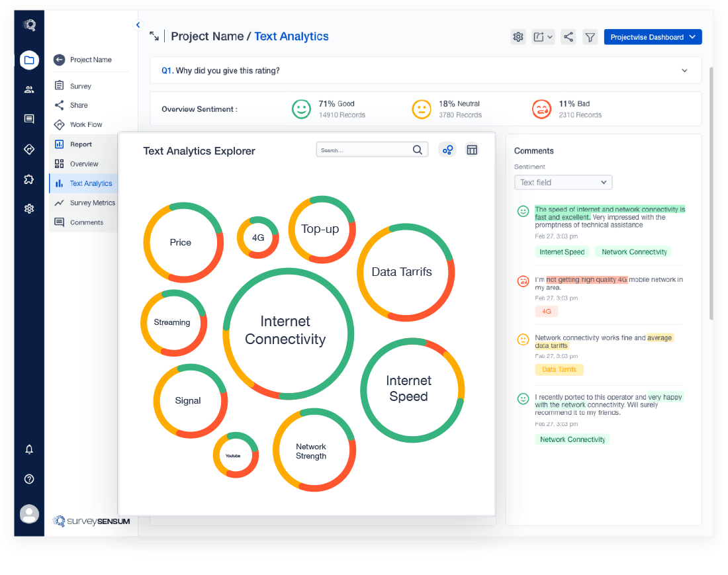The width and height of the screenshot is (728, 575).
Task: Click the Internet Speed tag
Action: (562, 252)
